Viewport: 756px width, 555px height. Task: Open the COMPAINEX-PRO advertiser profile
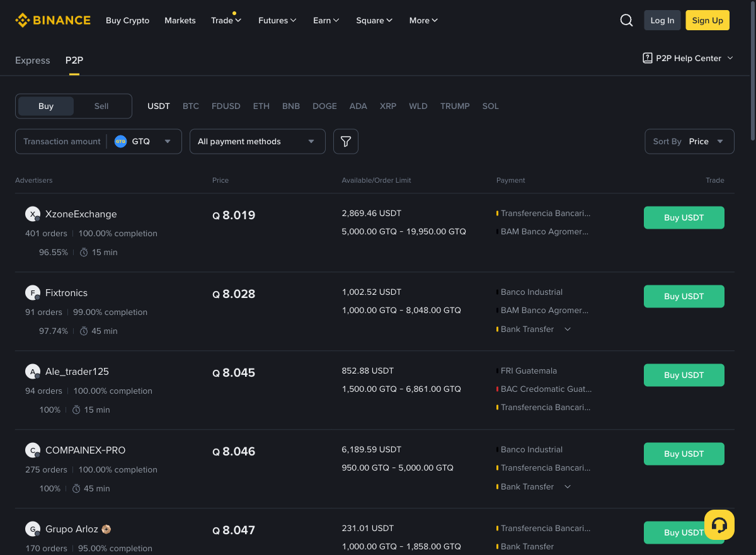click(86, 450)
